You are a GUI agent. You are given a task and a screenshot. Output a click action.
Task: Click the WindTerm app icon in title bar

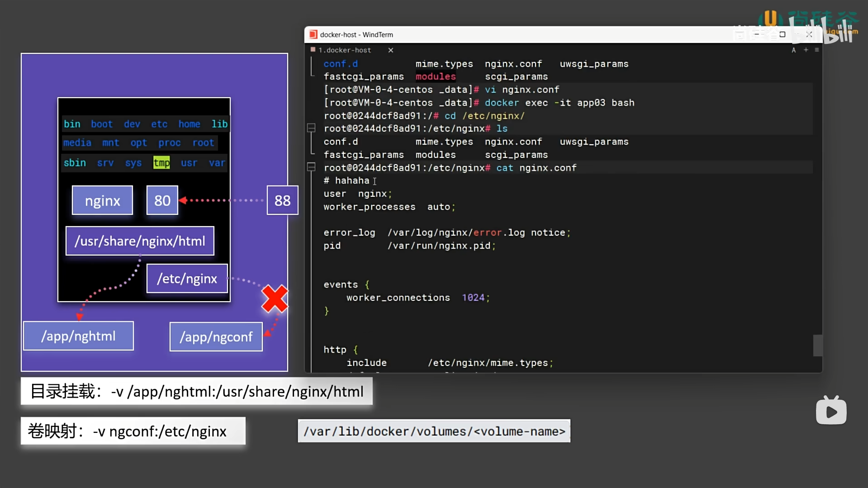313,34
